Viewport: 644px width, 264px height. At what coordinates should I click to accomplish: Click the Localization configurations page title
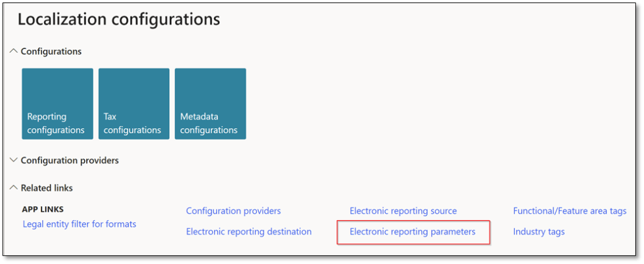pyautogui.click(x=119, y=19)
